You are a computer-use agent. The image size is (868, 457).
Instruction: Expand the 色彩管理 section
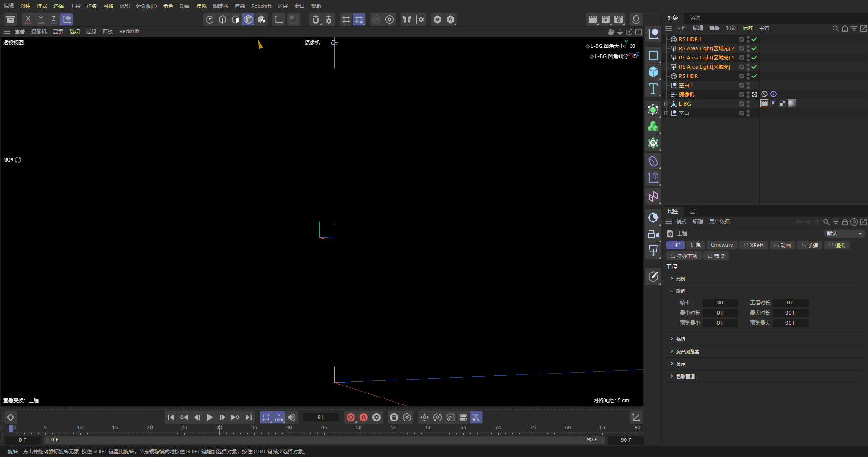pyautogui.click(x=672, y=376)
